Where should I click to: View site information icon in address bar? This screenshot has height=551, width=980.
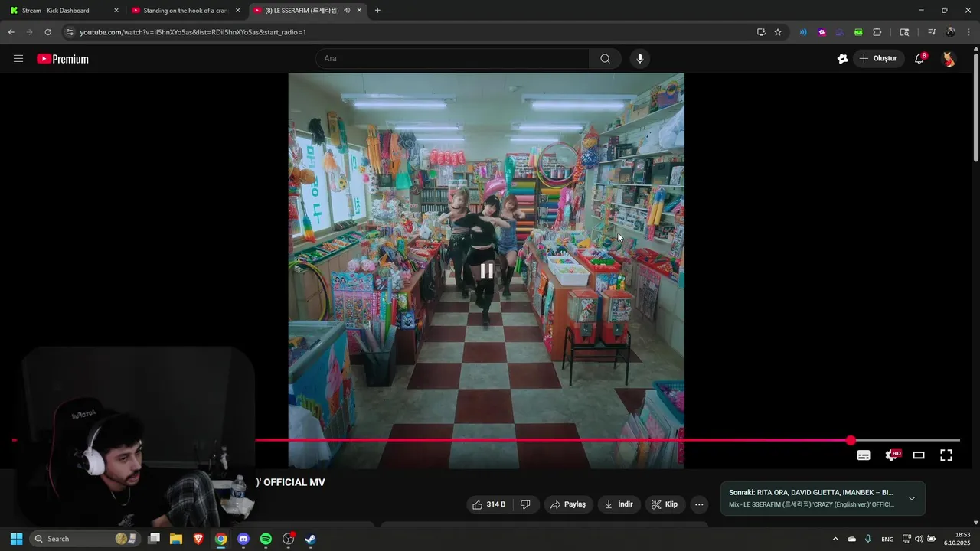[70, 32]
